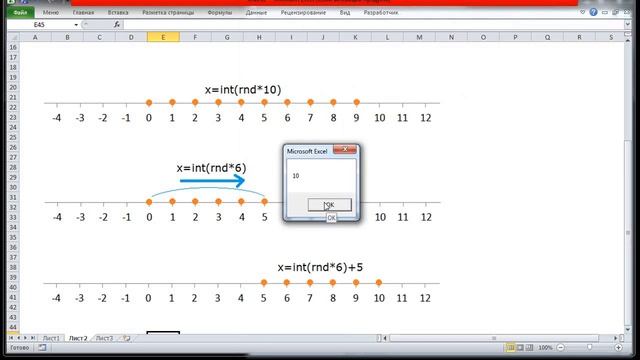Select column A header

coord(35,37)
